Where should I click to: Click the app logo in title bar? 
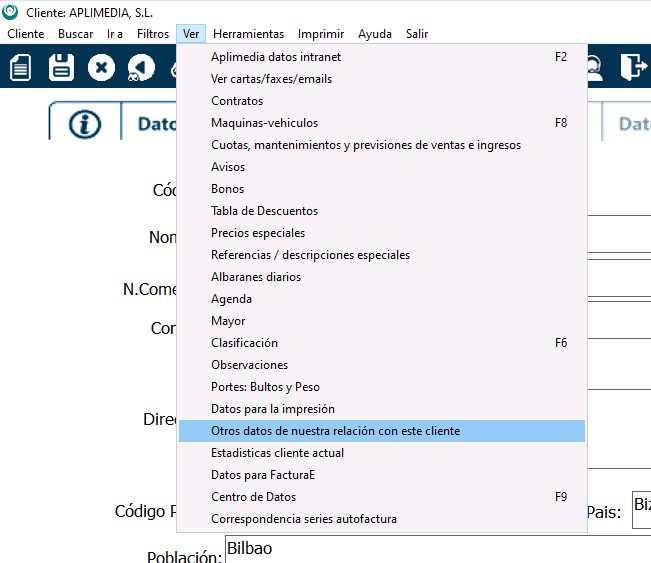point(11,11)
